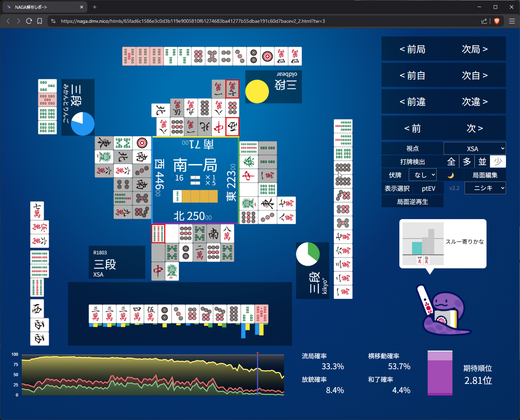The image size is (520, 420).
Task: Select 少 discard detection level
Action: coord(498,162)
